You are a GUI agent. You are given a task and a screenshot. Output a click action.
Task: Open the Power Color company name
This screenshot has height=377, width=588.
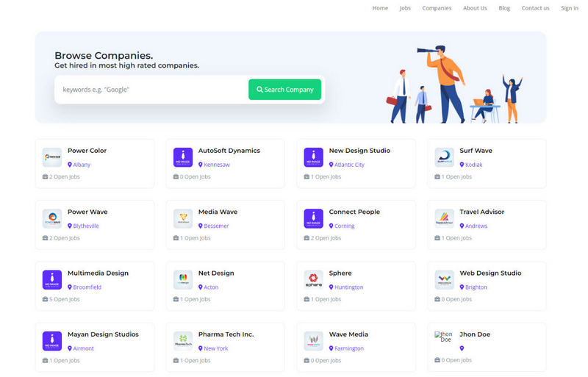(x=87, y=151)
